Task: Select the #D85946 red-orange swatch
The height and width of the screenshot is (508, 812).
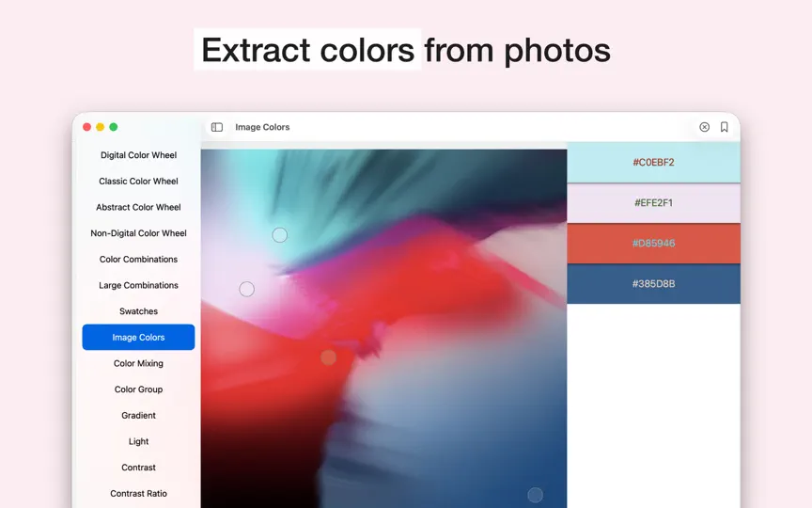Action: coord(653,243)
